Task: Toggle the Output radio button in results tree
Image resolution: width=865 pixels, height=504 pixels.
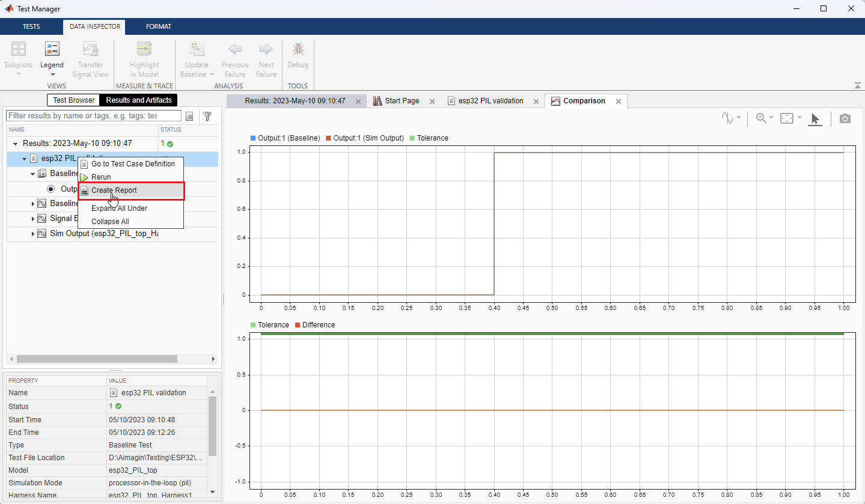Action: (50, 189)
